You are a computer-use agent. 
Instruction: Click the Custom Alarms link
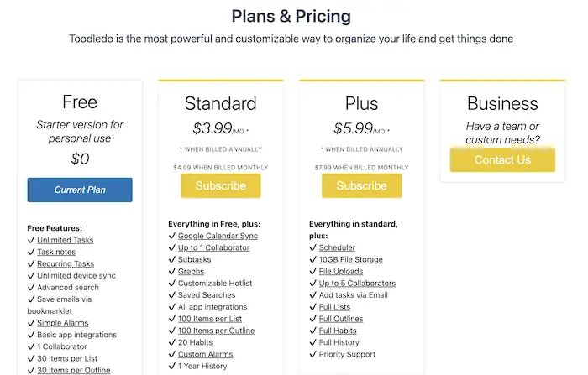coord(206,354)
